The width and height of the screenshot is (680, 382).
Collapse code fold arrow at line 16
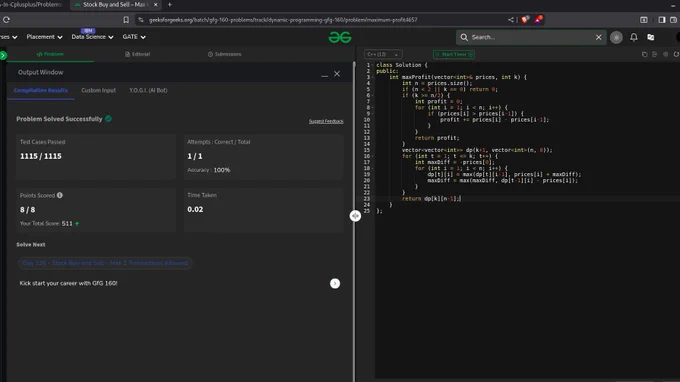[x=373, y=156]
